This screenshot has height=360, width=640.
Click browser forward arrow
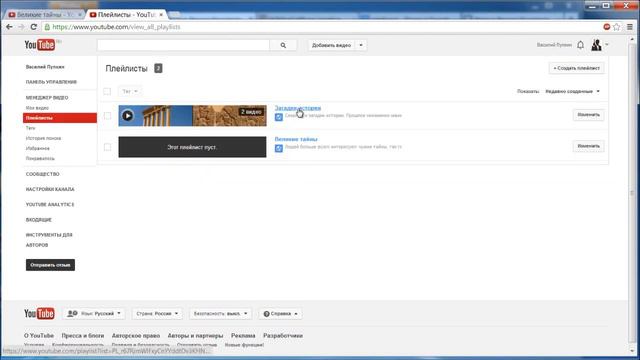pyautogui.click(x=21, y=27)
